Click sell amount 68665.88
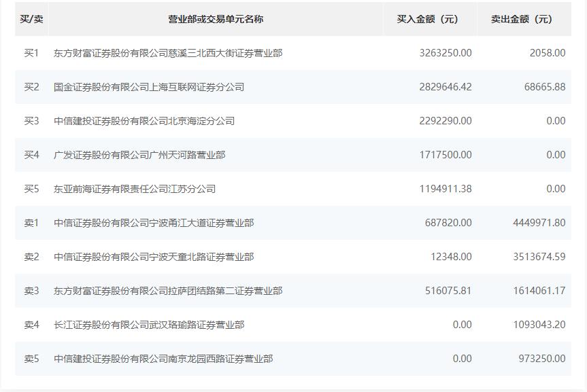The width and height of the screenshot is (587, 392). pos(545,87)
